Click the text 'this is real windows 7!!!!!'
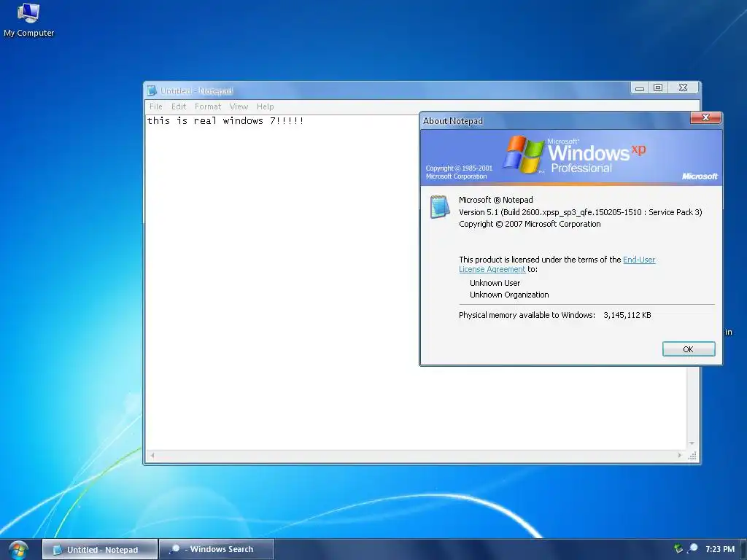This screenshot has height=560, width=747. tap(225, 120)
